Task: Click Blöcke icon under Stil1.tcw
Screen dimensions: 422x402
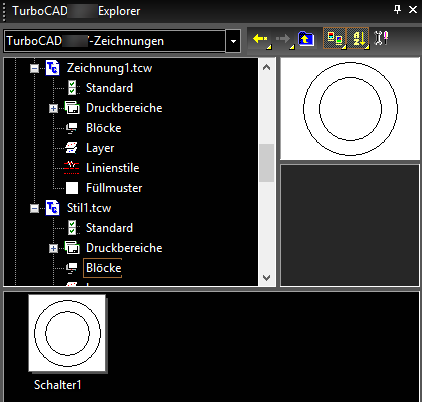Action: tap(72, 268)
